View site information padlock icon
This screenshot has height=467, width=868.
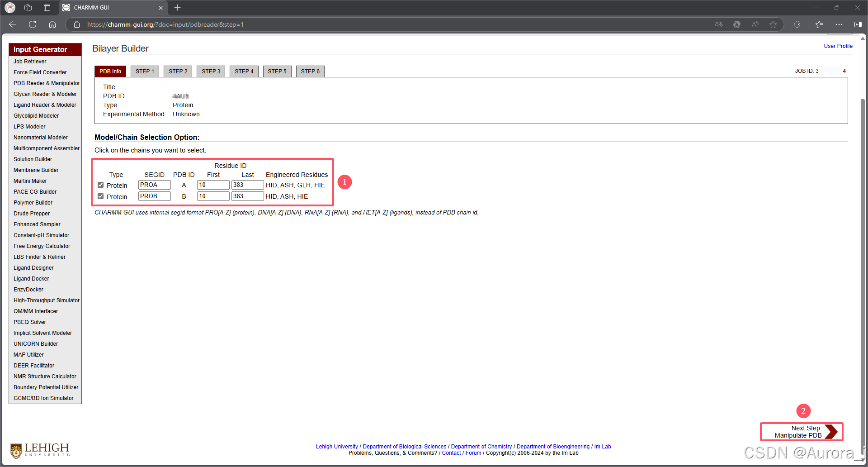point(77,24)
